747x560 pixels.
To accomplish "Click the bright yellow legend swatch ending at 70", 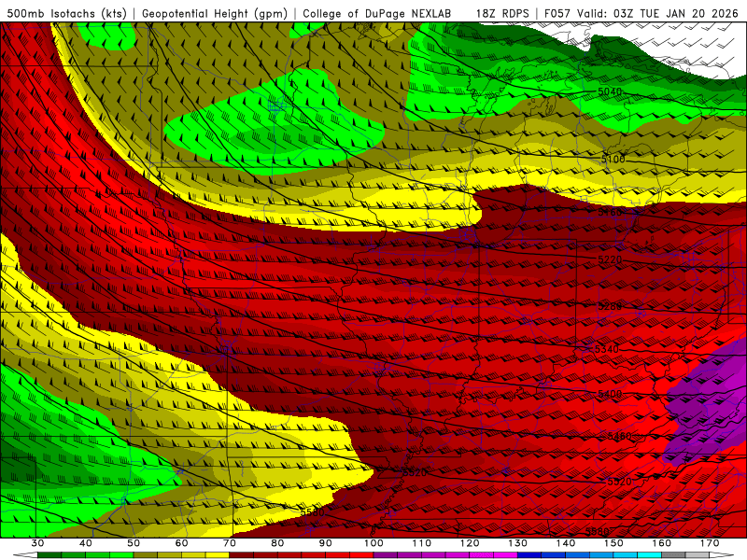I will [x=218, y=555].
